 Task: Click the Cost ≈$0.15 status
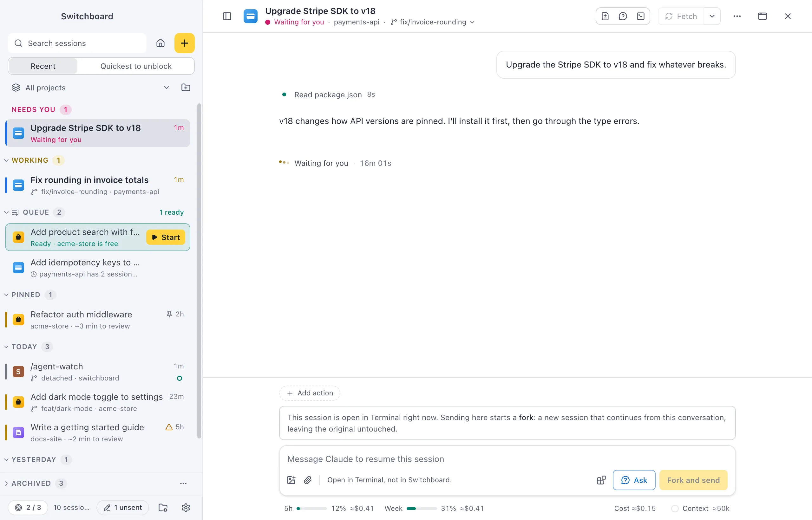pos(635,508)
